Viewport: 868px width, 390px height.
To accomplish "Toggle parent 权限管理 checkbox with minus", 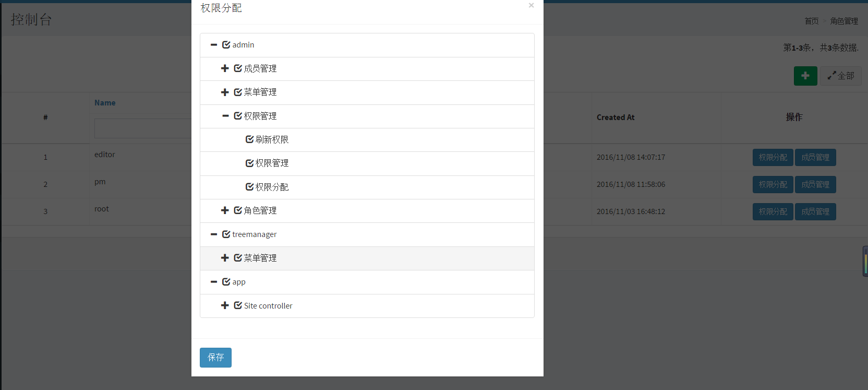I will coord(238,116).
